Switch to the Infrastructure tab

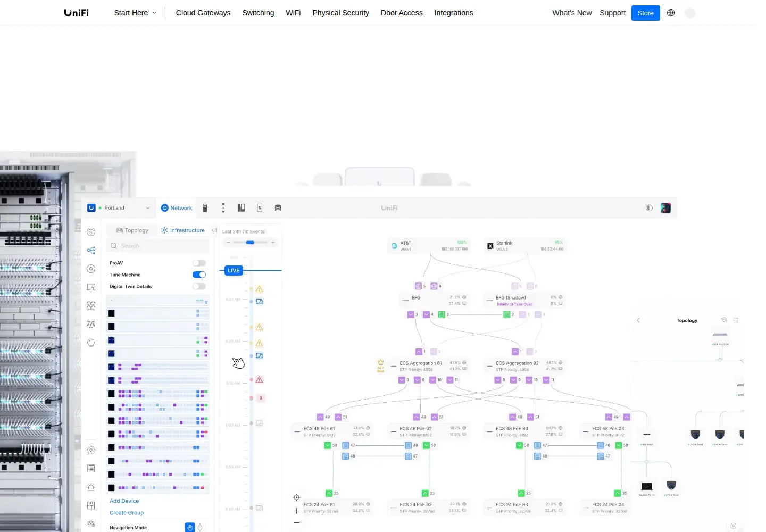click(x=183, y=230)
